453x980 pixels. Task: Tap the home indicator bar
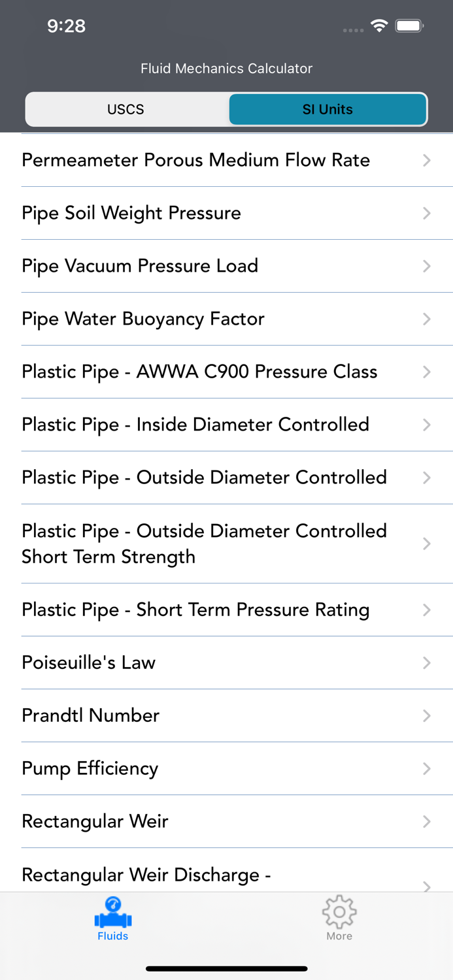[x=226, y=968]
